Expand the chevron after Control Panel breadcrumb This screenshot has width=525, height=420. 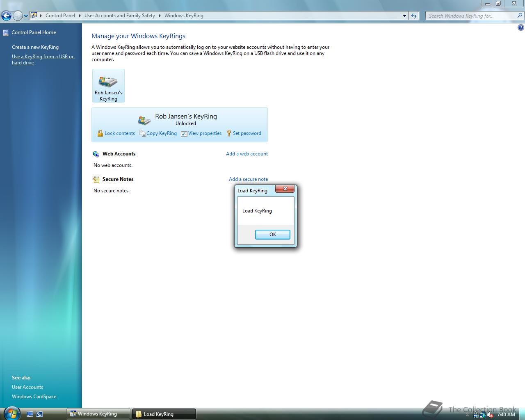[x=80, y=16]
